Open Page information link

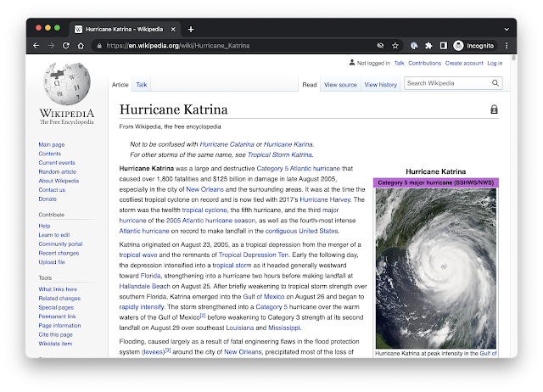(x=59, y=326)
